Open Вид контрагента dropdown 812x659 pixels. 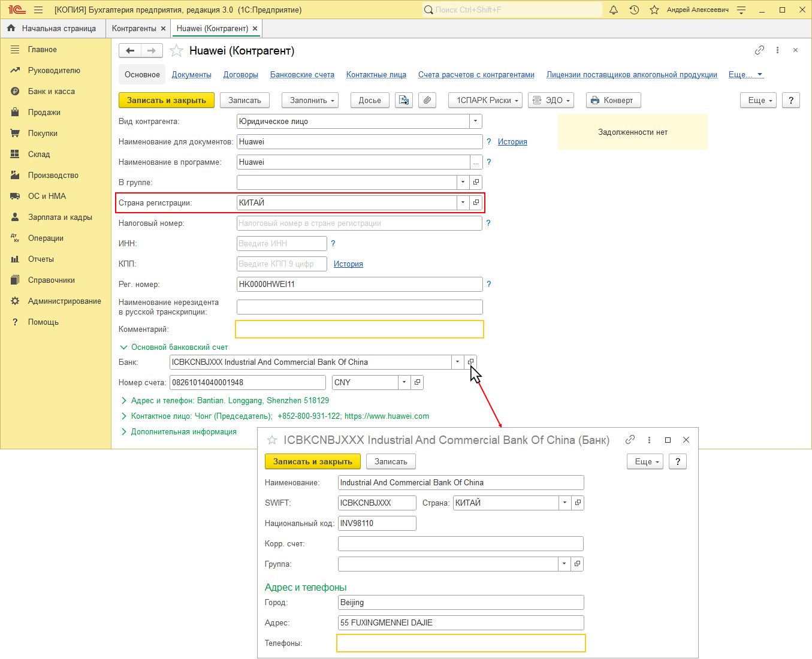point(476,121)
